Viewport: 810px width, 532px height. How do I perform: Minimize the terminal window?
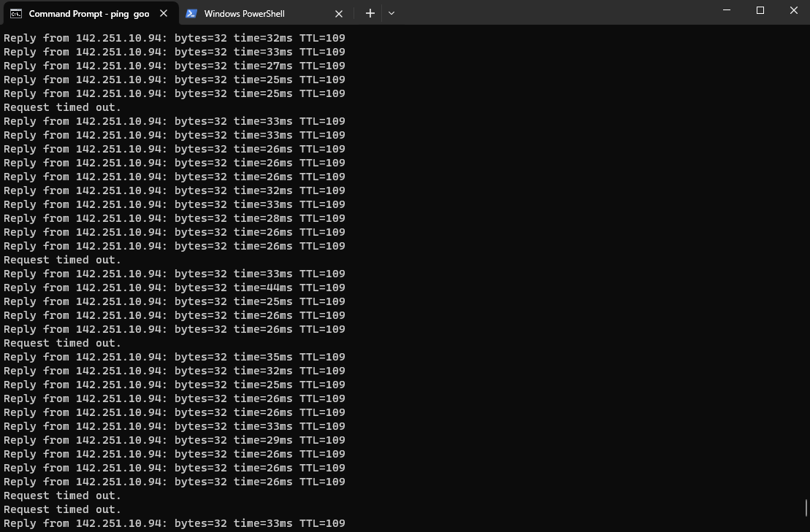click(x=727, y=10)
